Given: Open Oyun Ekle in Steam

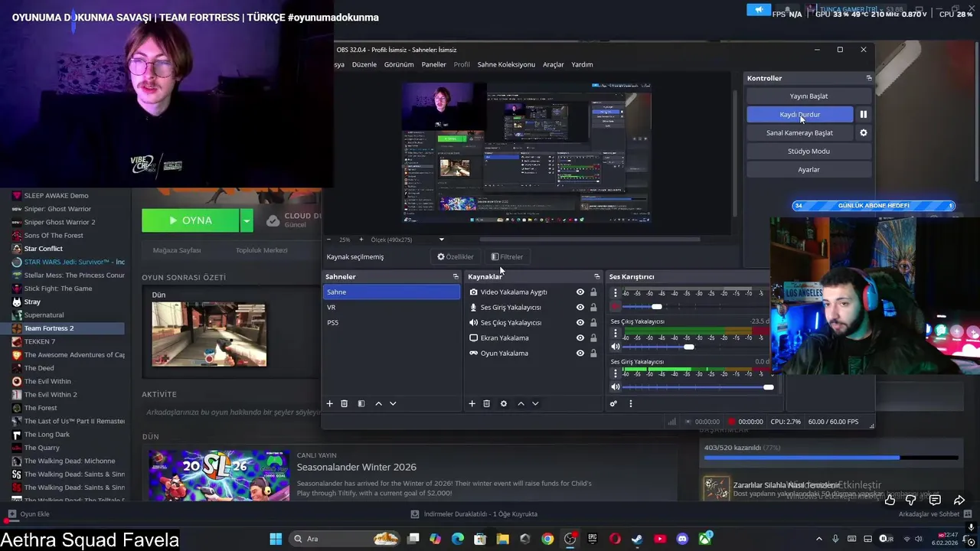Looking at the screenshot, I should coord(28,514).
